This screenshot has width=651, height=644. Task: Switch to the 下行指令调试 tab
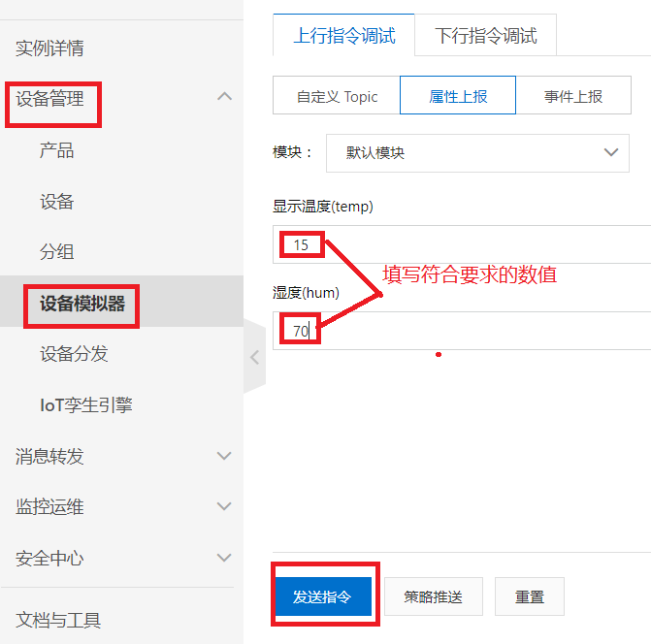(x=485, y=37)
